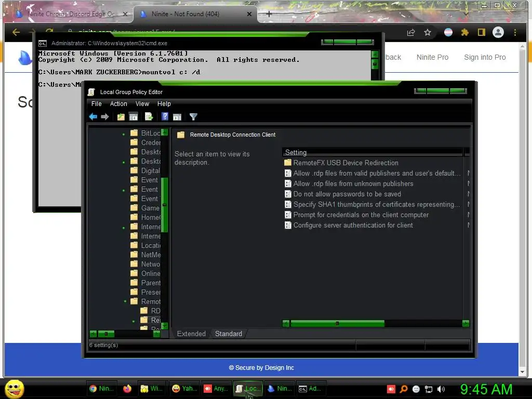Open the Help menu
This screenshot has height=399, width=532.
click(164, 104)
